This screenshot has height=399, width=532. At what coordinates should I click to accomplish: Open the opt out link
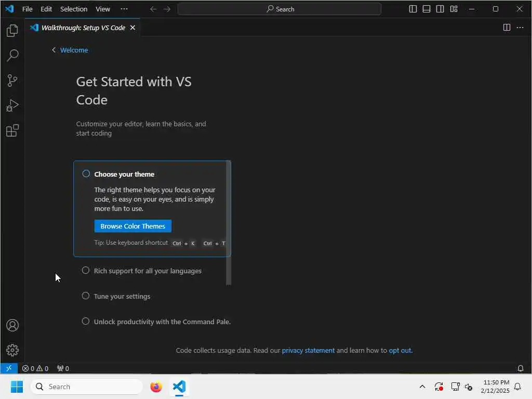[400, 350]
